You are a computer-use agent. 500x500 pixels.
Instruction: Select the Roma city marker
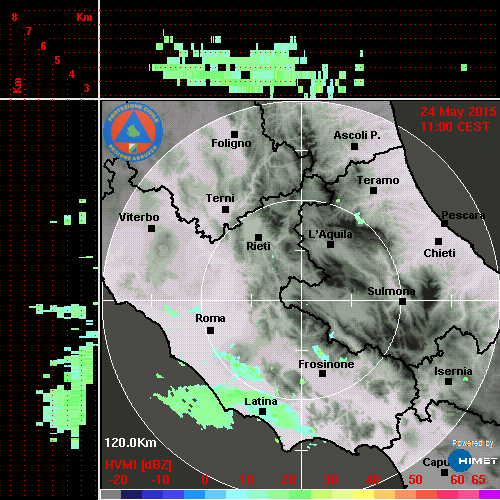coord(210,331)
